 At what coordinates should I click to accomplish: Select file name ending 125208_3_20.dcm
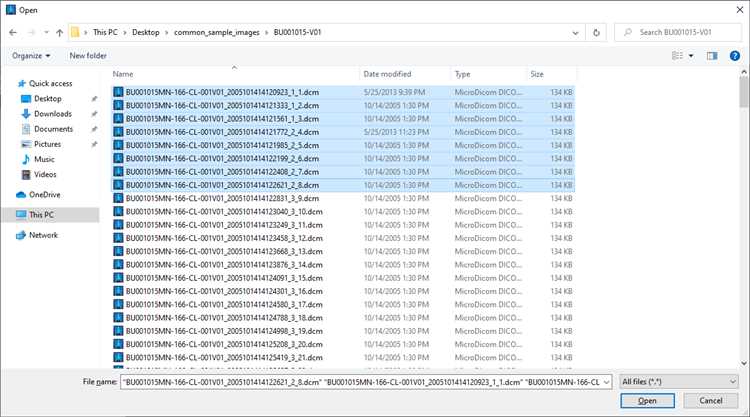(224, 344)
